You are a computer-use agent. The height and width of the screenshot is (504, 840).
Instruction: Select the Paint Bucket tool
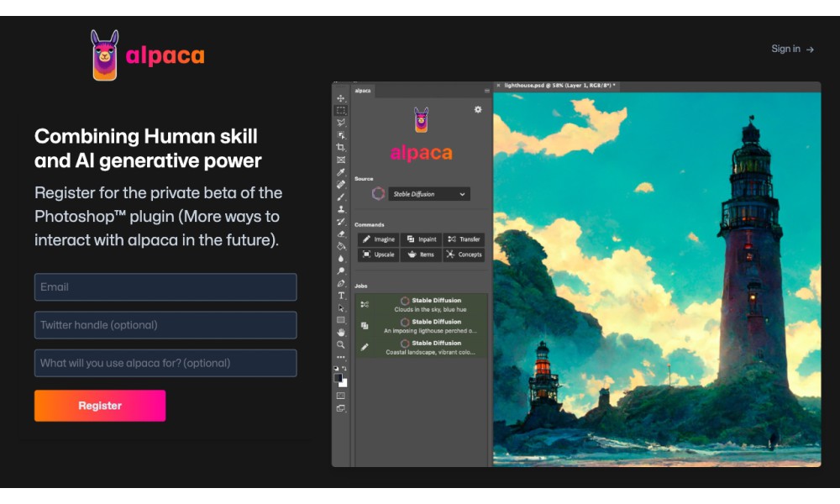coord(341,246)
